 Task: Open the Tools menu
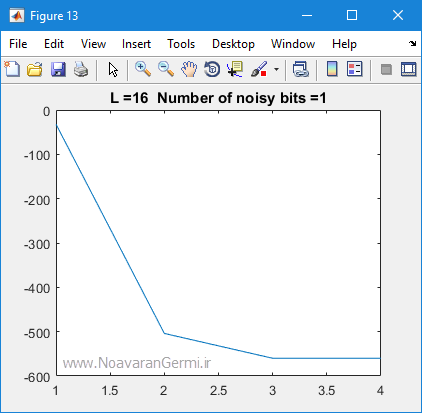click(x=181, y=44)
